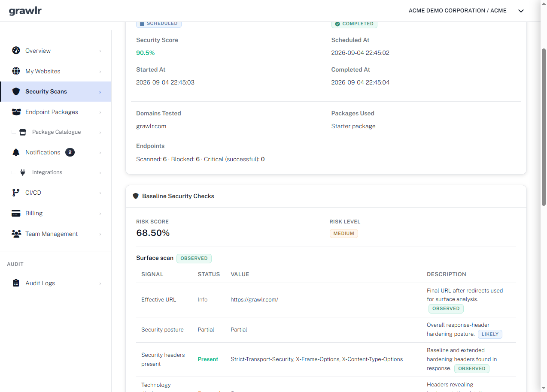Click the Starter package text

pyautogui.click(x=353, y=126)
